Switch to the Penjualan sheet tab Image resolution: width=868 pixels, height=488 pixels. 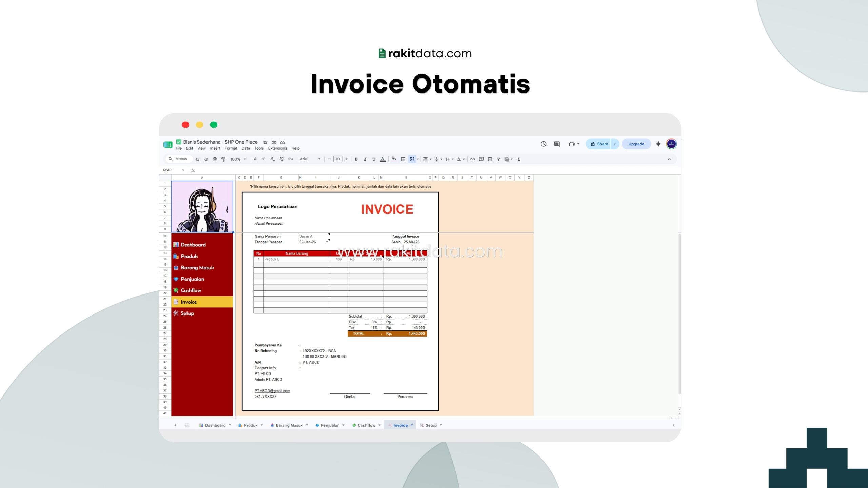tap(330, 425)
